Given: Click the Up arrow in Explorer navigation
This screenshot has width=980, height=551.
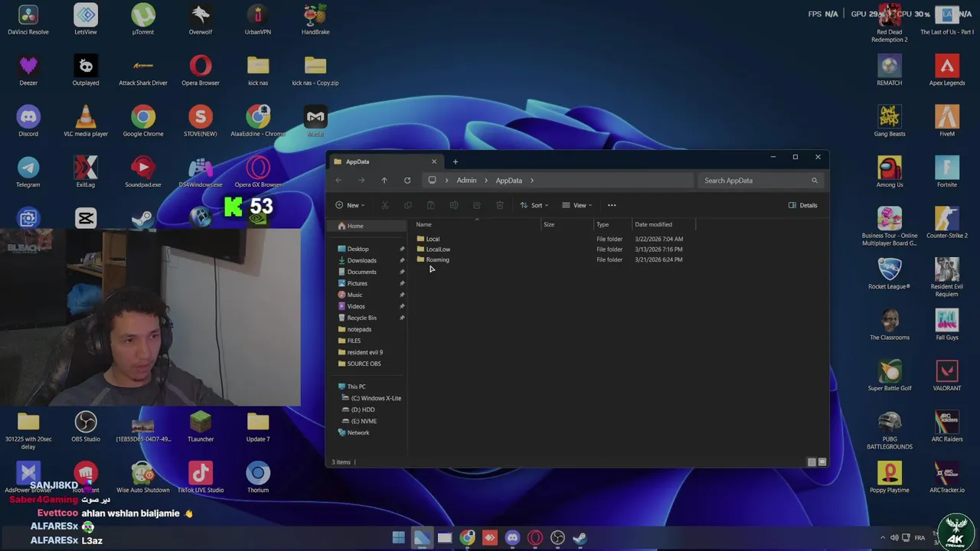Looking at the screenshot, I should tap(384, 181).
